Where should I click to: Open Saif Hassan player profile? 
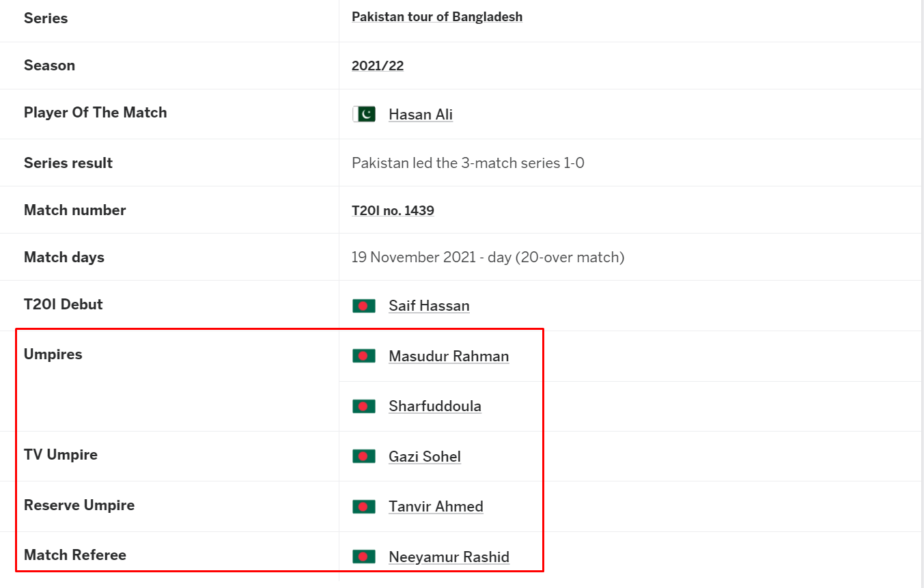[x=429, y=305]
